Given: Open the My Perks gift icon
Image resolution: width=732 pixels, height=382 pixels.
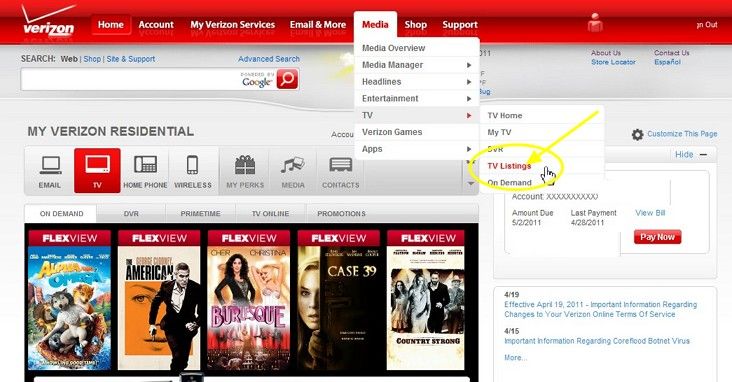Looking at the screenshot, I should point(245,171).
